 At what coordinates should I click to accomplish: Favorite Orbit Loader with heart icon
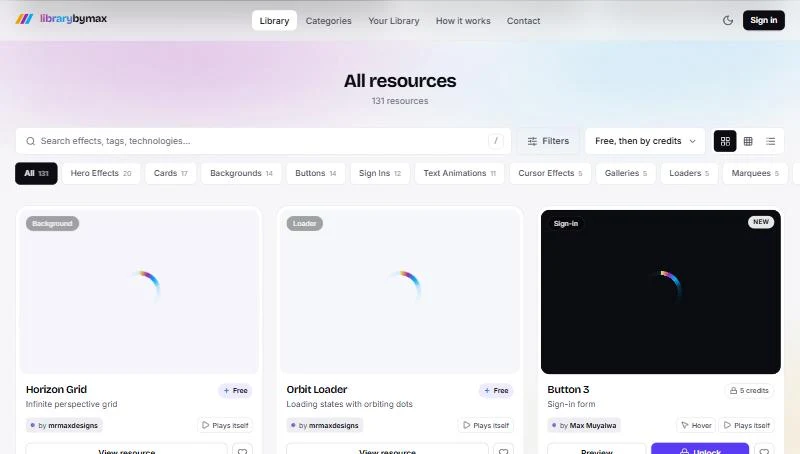pos(503,450)
